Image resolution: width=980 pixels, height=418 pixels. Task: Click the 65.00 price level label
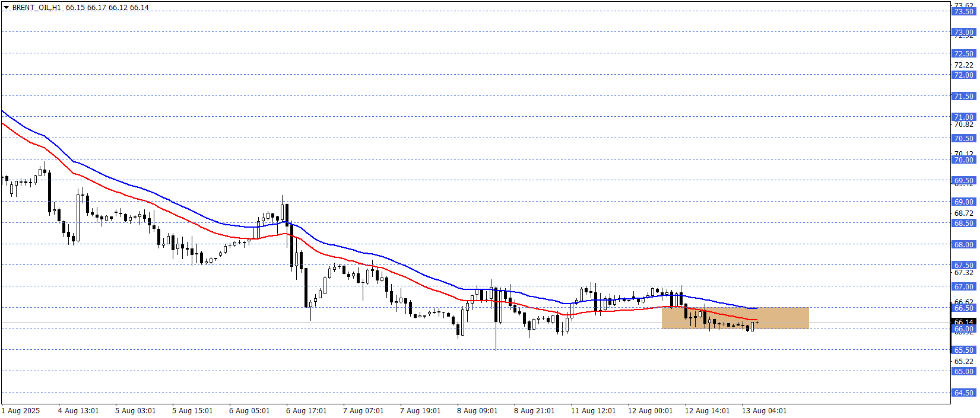pos(963,371)
